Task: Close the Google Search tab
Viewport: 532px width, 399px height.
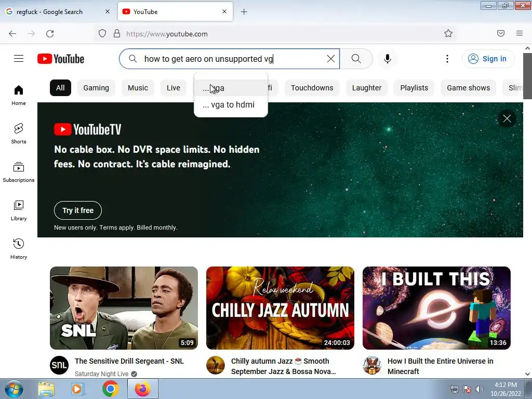Action: click(108, 11)
